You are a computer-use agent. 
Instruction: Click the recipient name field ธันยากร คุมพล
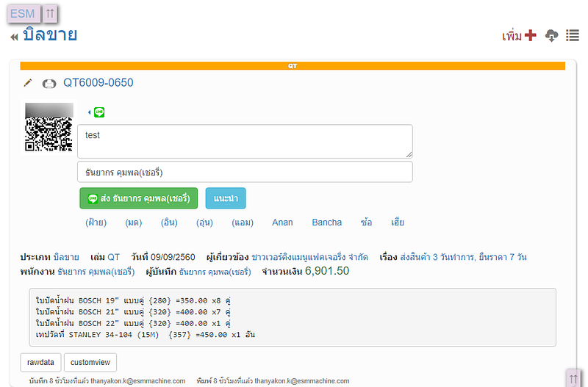pyautogui.click(x=244, y=172)
